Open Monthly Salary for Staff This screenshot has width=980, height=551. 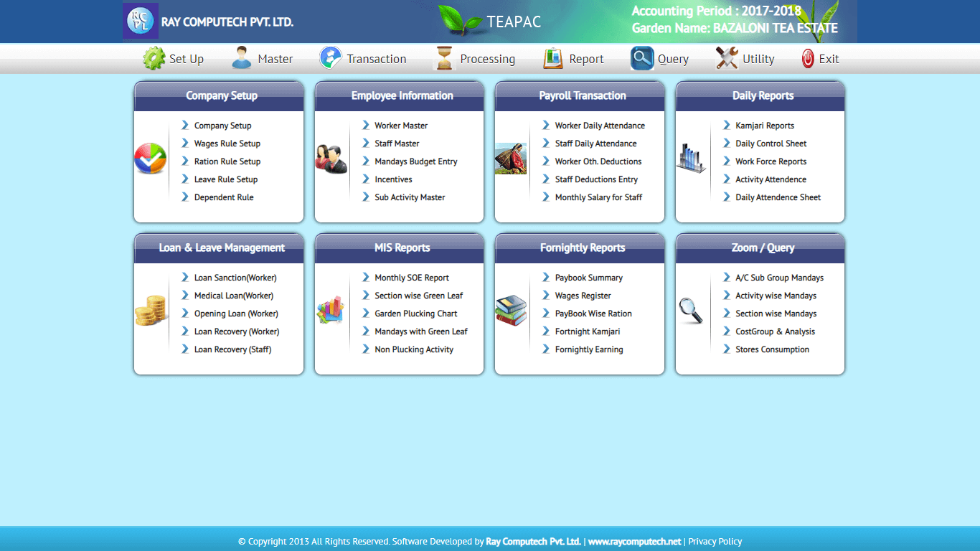(598, 197)
